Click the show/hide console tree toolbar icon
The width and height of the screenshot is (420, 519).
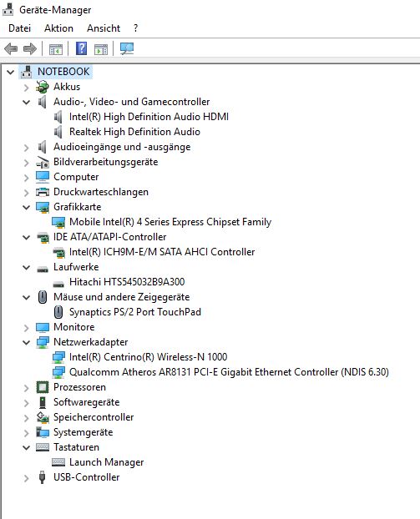click(x=56, y=49)
